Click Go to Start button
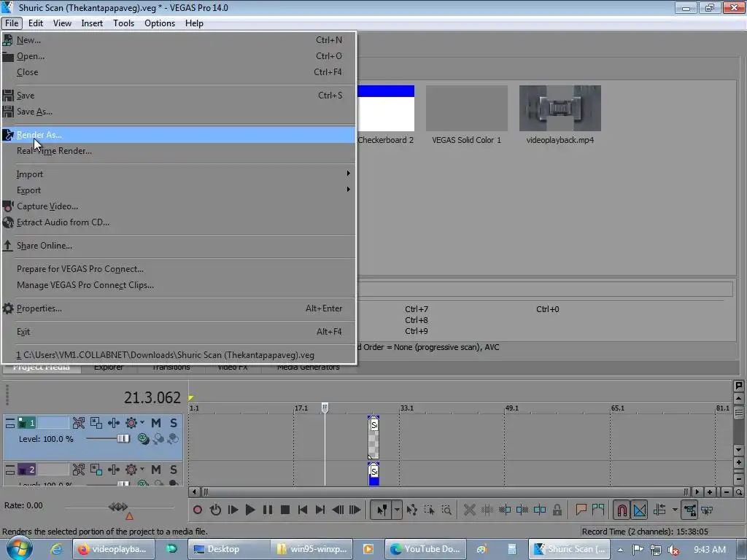The height and width of the screenshot is (560, 747). pyautogui.click(x=303, y=510)
